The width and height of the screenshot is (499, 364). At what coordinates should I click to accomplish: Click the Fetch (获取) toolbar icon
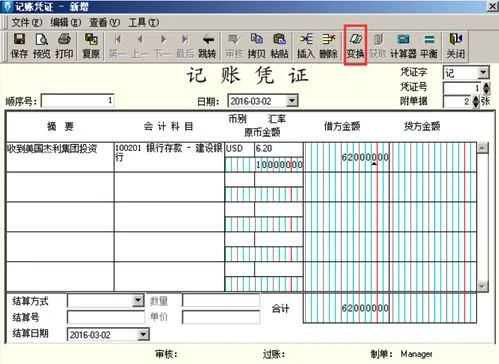click(378, 46)
